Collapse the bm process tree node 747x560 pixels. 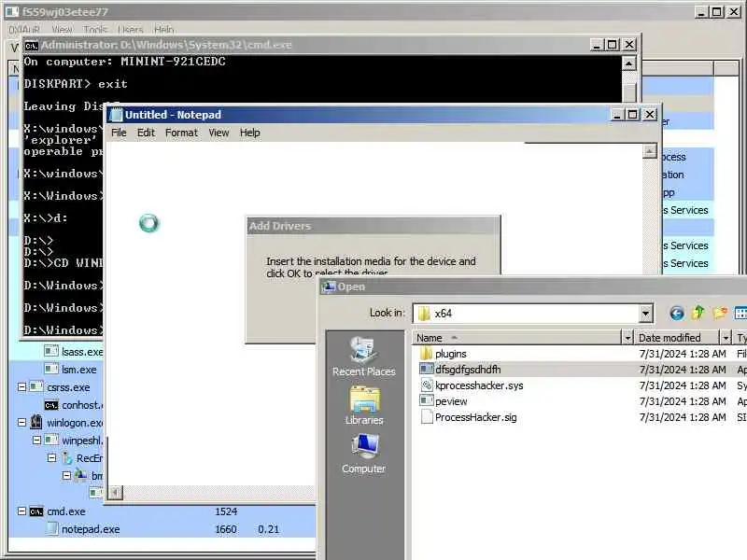pyautogui.click(x=66, y=475)
